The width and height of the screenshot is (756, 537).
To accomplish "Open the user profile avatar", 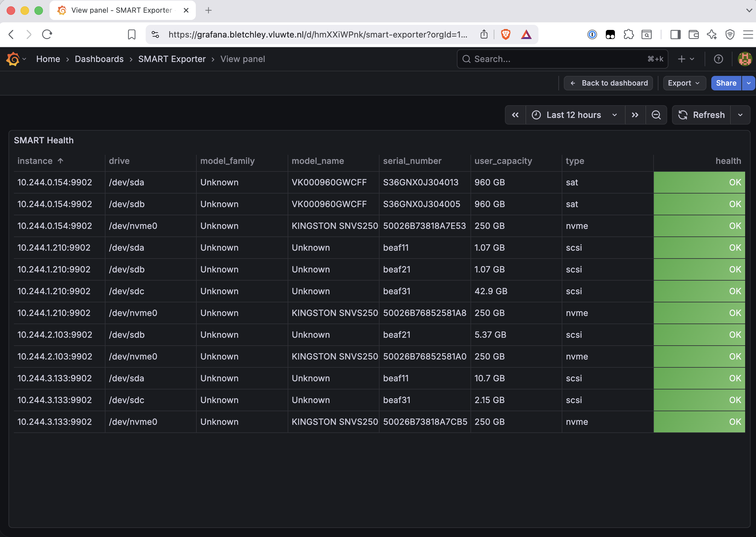I will (x=745, y=59).
